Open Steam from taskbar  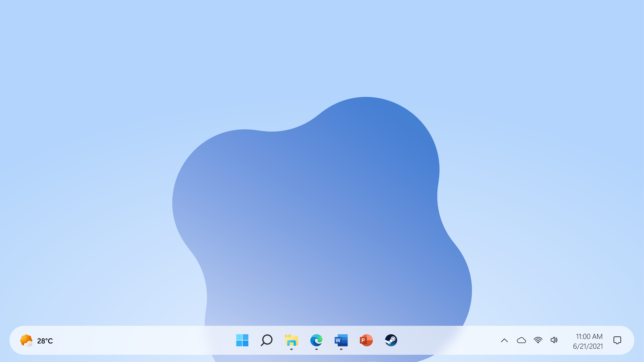[391, 340]
